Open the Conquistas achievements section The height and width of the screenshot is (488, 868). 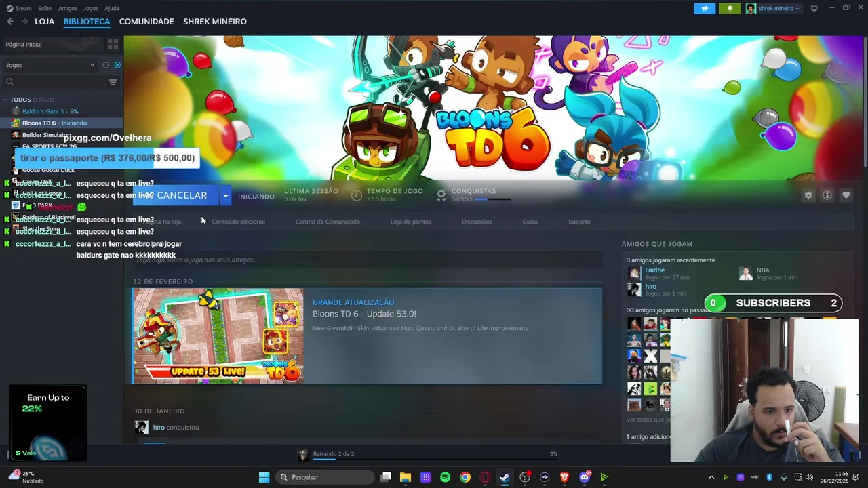click(473, 195)
